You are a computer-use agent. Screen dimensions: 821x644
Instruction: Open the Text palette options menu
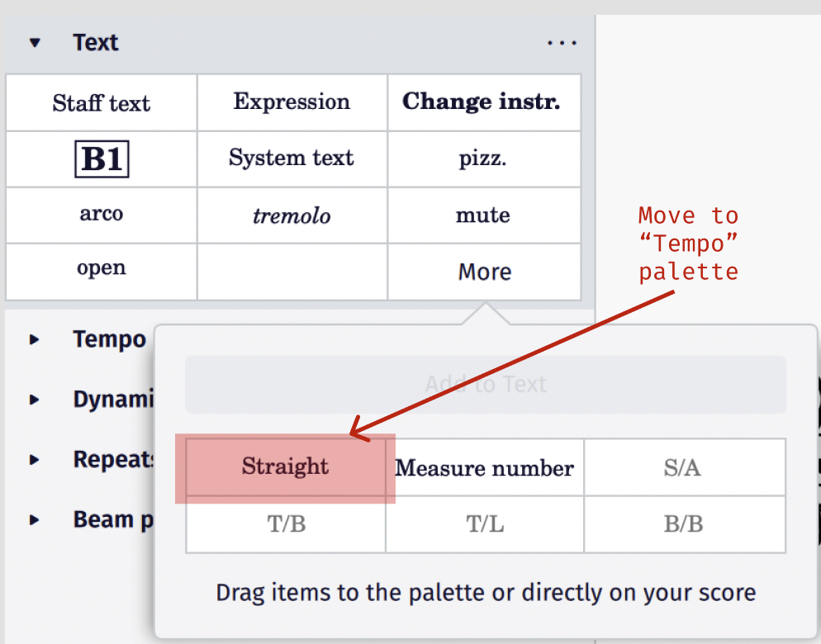562,42
